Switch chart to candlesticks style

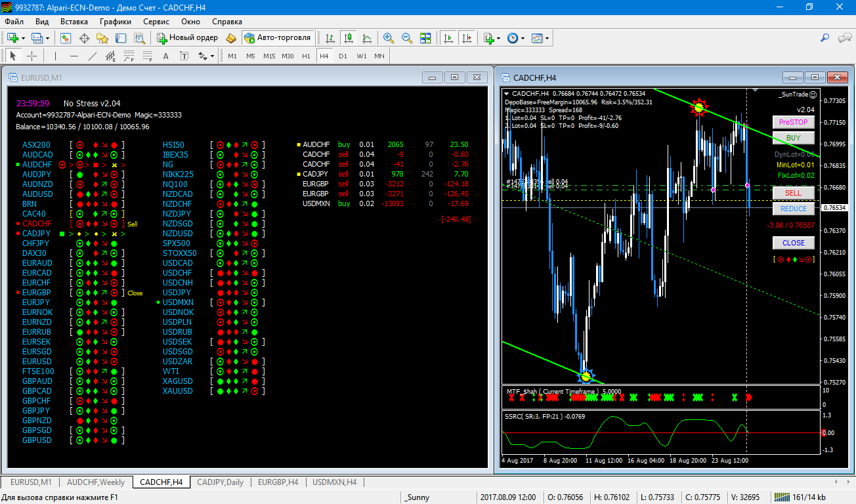pos(349,38)
